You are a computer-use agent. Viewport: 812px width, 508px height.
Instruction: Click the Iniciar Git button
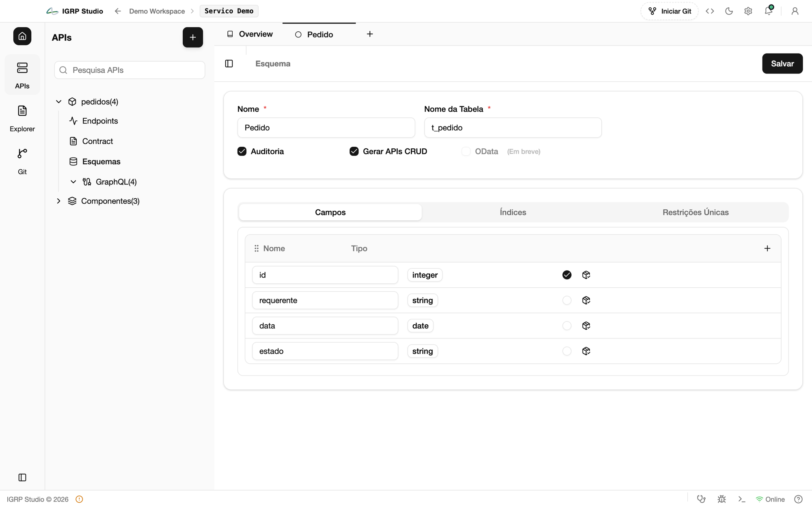[669, 11]
